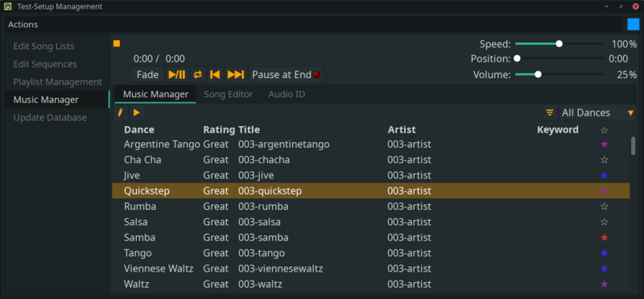Click the blue square profile color button
644x299 pixels.
634,24
